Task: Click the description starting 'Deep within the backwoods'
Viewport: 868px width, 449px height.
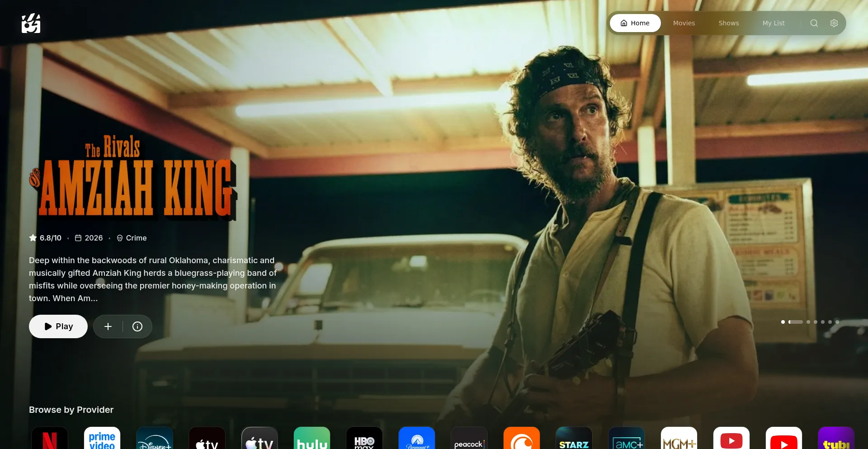Action: [x=153, y=279]
